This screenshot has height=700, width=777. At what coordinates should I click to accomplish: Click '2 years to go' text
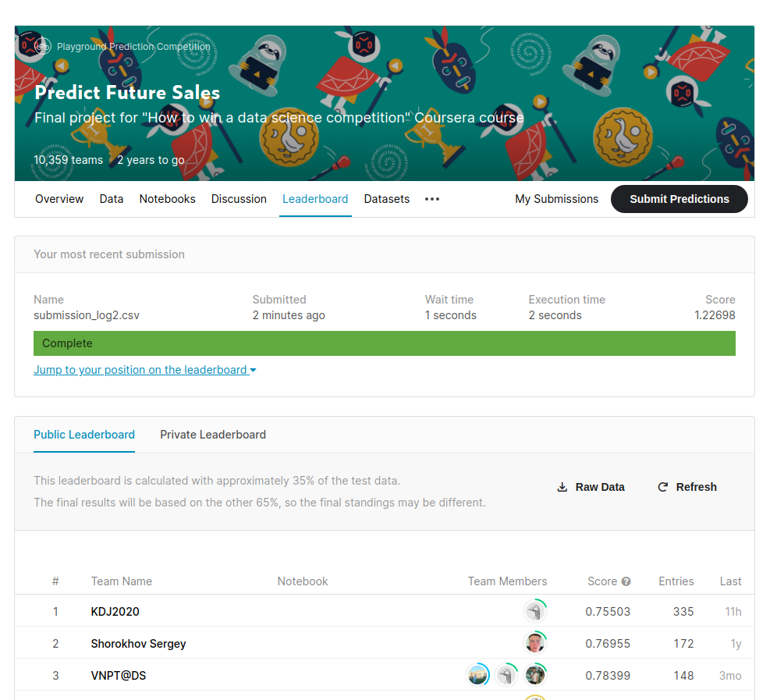point(151,160)
